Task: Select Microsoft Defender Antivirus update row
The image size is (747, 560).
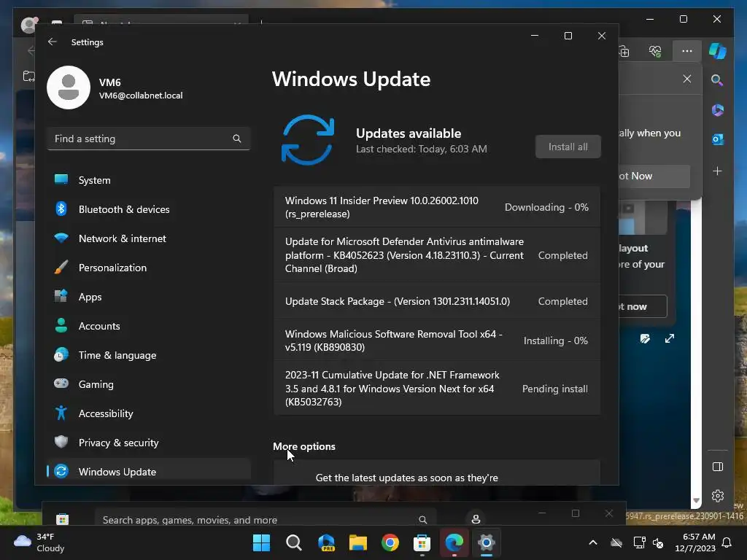Action: pos(437,255)
